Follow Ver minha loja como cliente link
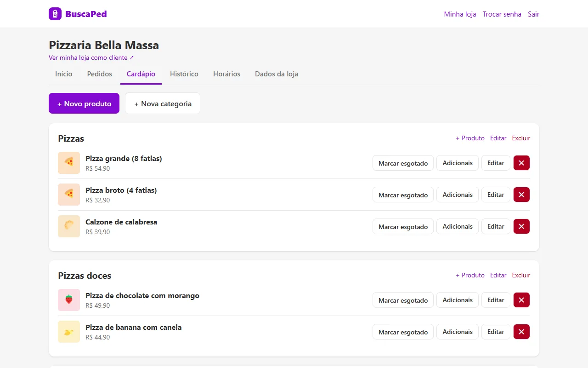 91,58
